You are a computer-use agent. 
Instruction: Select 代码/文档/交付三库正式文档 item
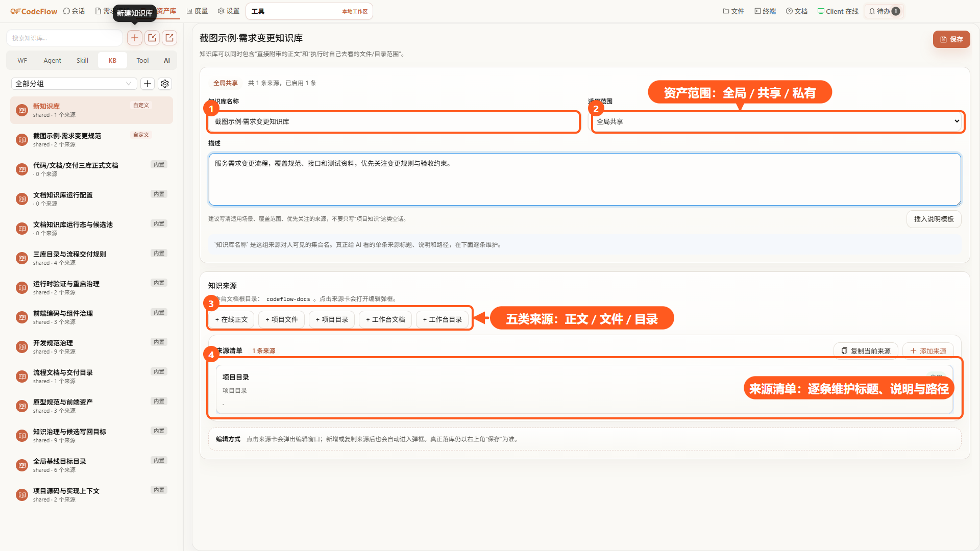tap(92, 169)
